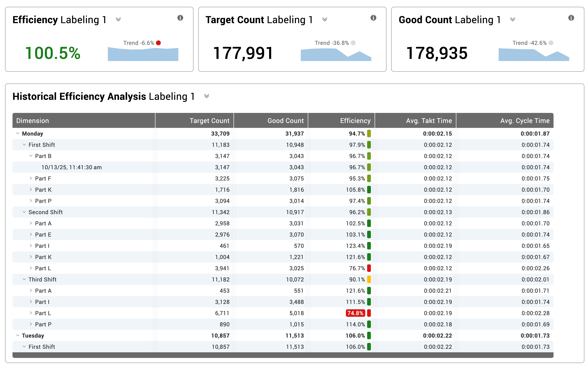Image resolution: width=588 pixels, height=371 pixels.
Task: Open the Historical Efficiency Analysis options chevron
Action: pos(207,96)
